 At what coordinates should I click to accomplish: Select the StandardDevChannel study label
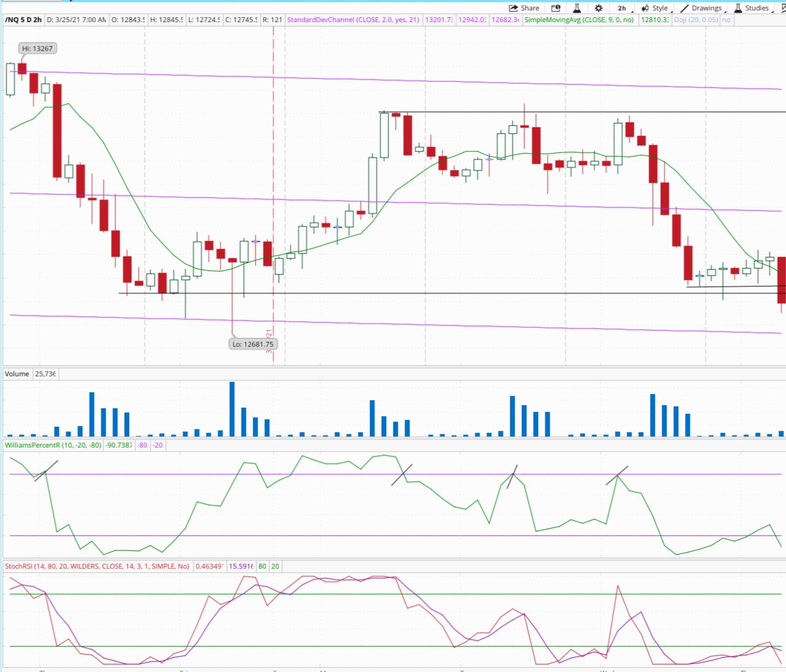point(353,20)
